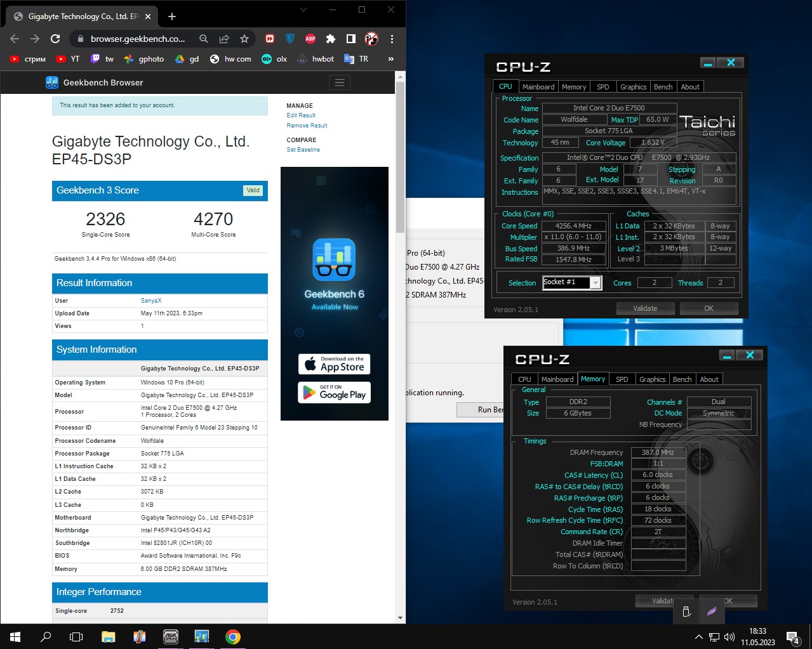Open the notification center

click(793, 637)
